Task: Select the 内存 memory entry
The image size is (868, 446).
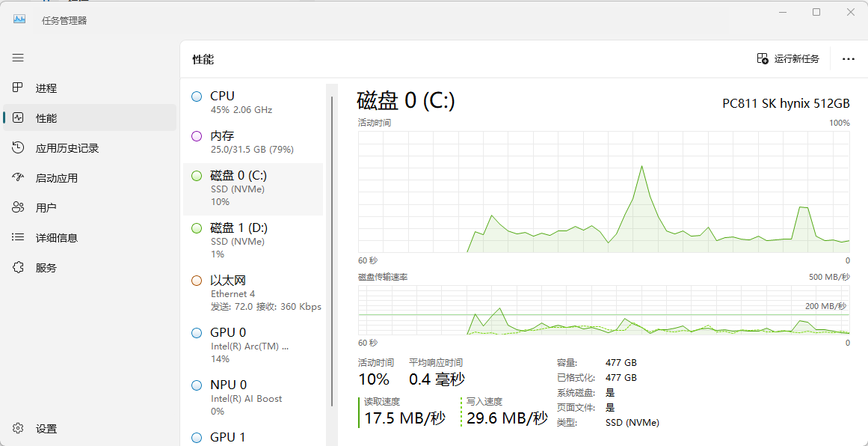Action: click(253, 142)
